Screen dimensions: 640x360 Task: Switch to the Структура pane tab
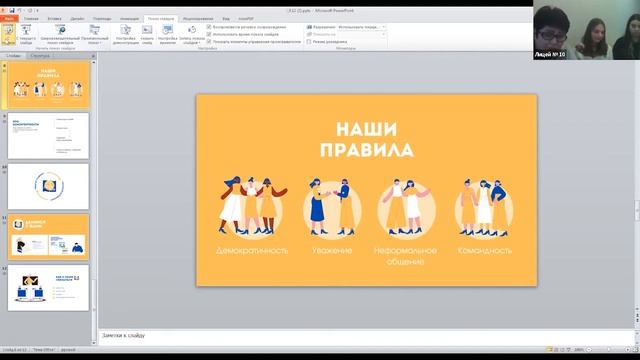[40, 56]
